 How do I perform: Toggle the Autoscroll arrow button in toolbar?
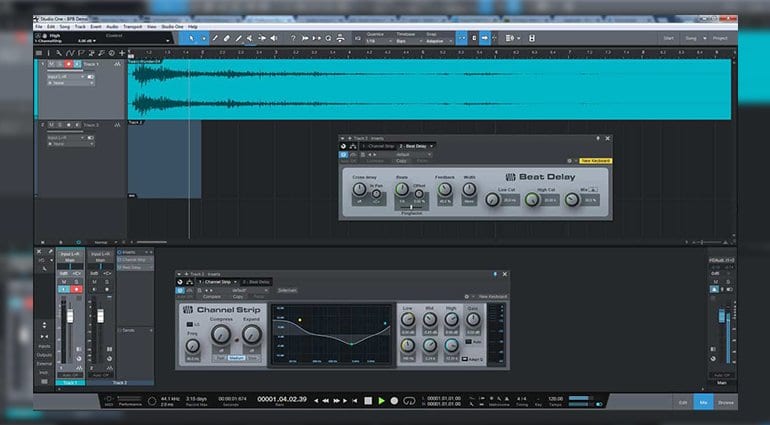(x=485, y=38)
